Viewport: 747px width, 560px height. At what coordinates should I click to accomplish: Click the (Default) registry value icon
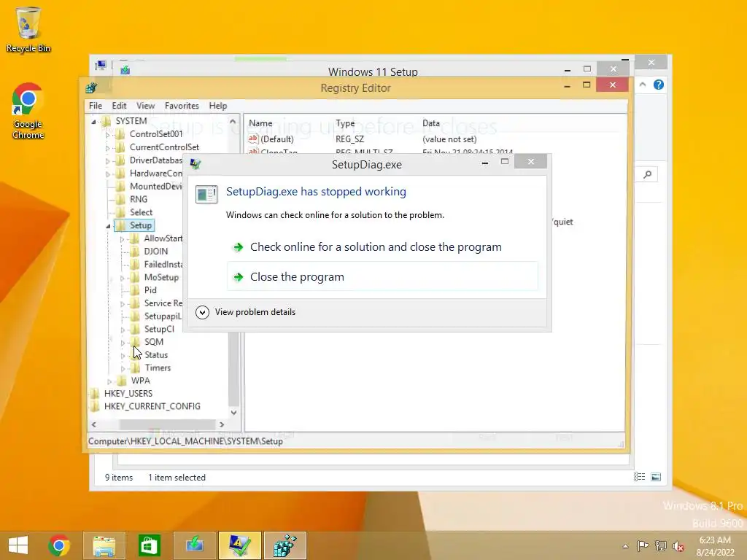tap(253, 139)
